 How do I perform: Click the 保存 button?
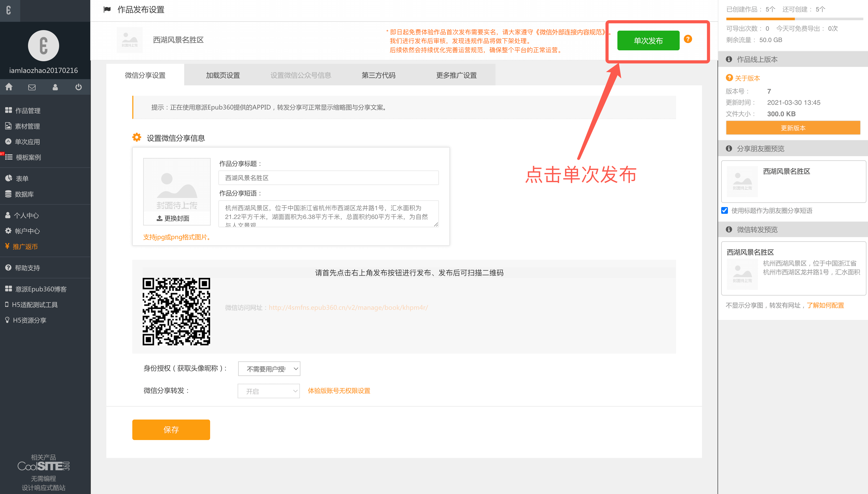pyautogui.click(x=171, y=430)
